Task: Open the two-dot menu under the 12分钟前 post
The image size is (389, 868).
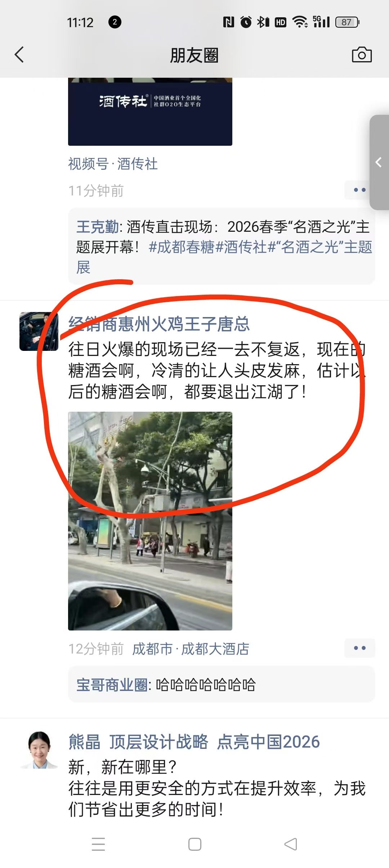Action: coord(359,648)
